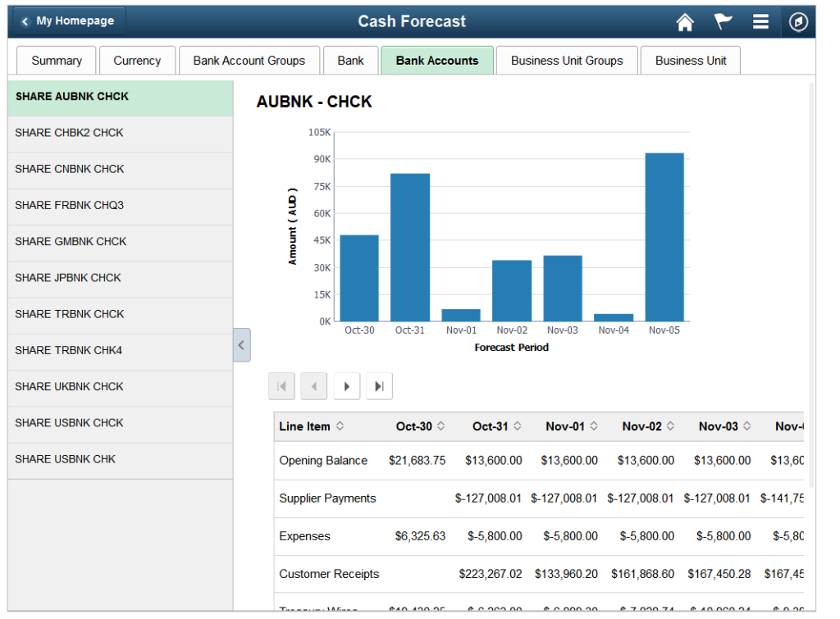Viewport: 840px width, 619px height.
Task: Open the hamburger actions menu icon
Action: click(x=760, y=21)
